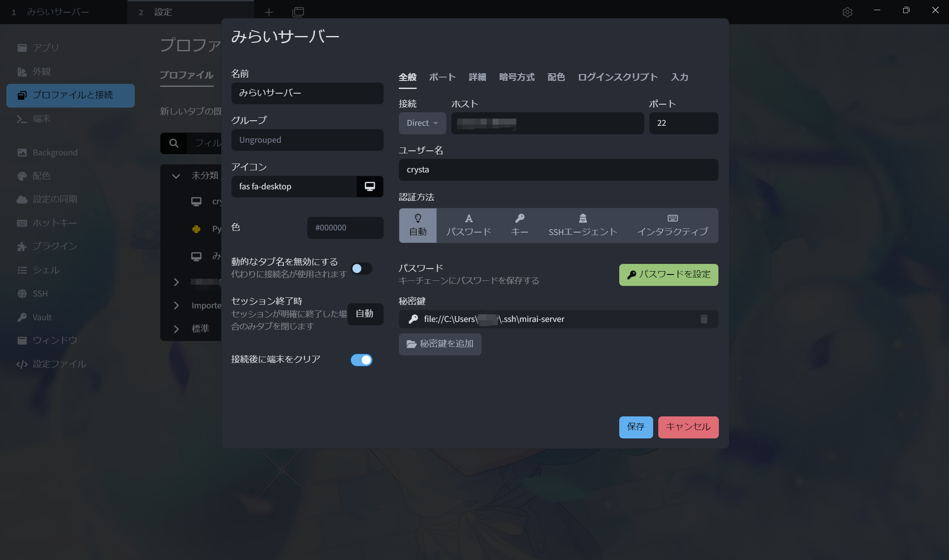The height and width of the screenshot is (560, 949).
Task: Click the desktop icon preview button
Action: pos(370,186)
